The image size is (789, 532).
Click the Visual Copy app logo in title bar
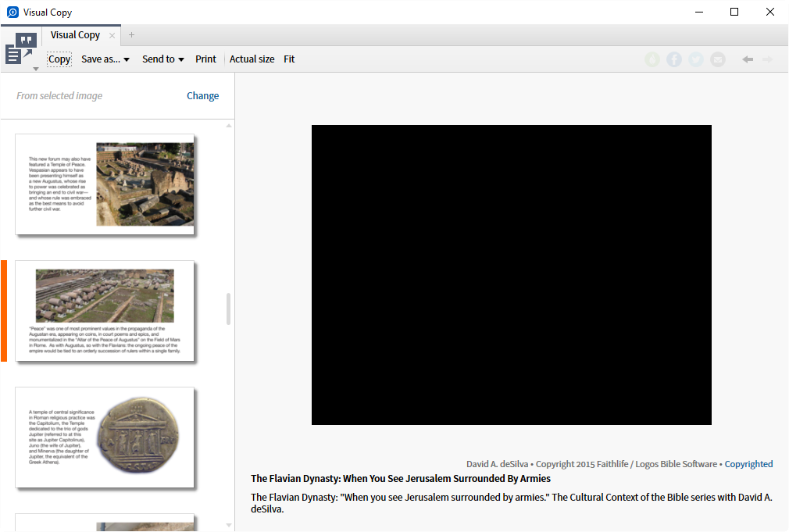12,12
